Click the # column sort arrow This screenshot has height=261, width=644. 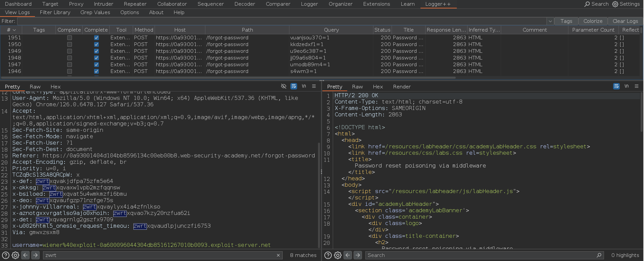point(14,30)
